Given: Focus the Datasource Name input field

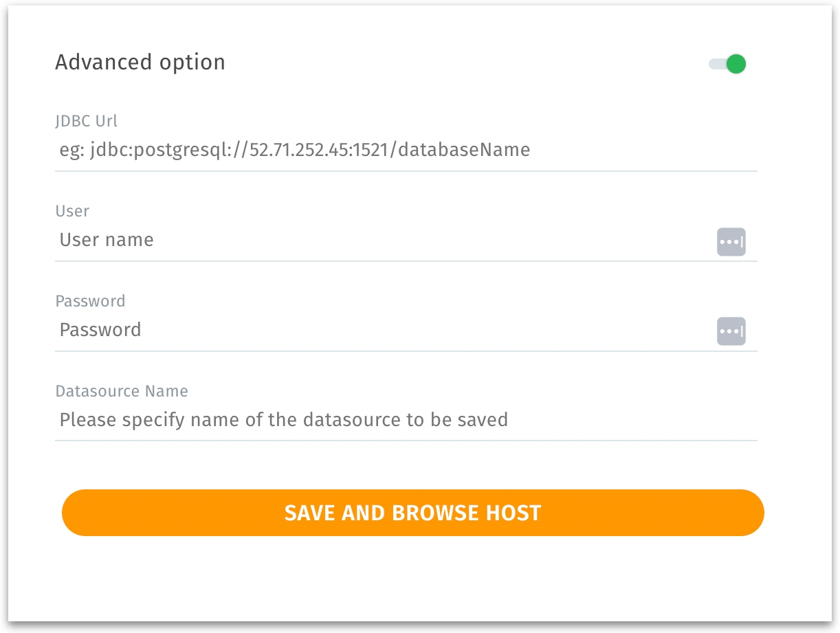Looking at the screenshot, I should point(406,419).
